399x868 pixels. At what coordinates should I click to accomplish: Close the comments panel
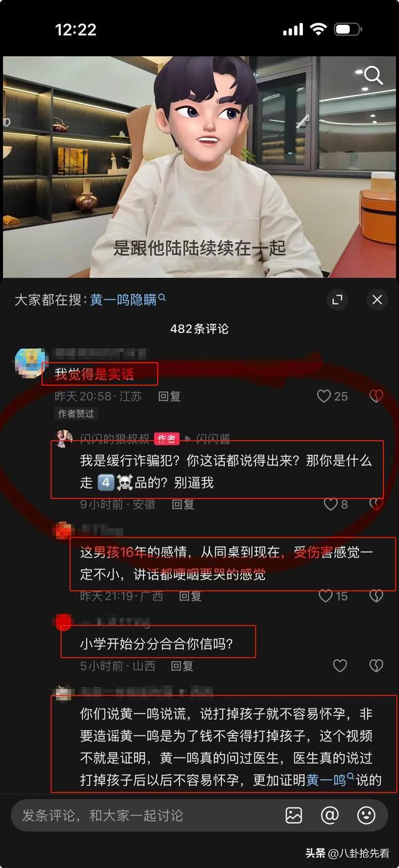(377, 300)
